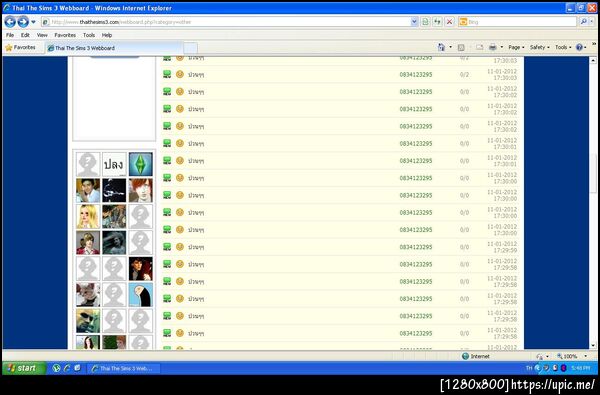The height and width of the screenshot is (395, 600).
Task: Open the Help menu in menu bar
Action: pyautogui.click(x=107, y=35)
